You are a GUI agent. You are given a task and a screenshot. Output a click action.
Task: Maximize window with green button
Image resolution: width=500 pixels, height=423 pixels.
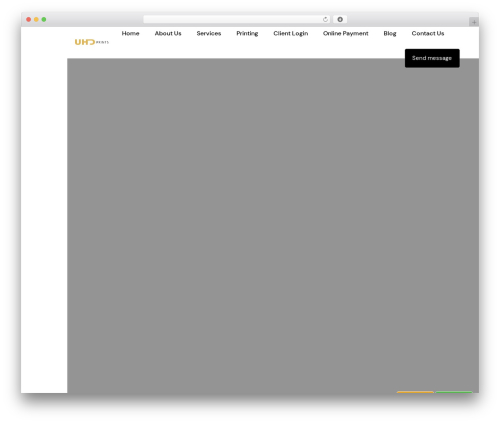point(44,19)
